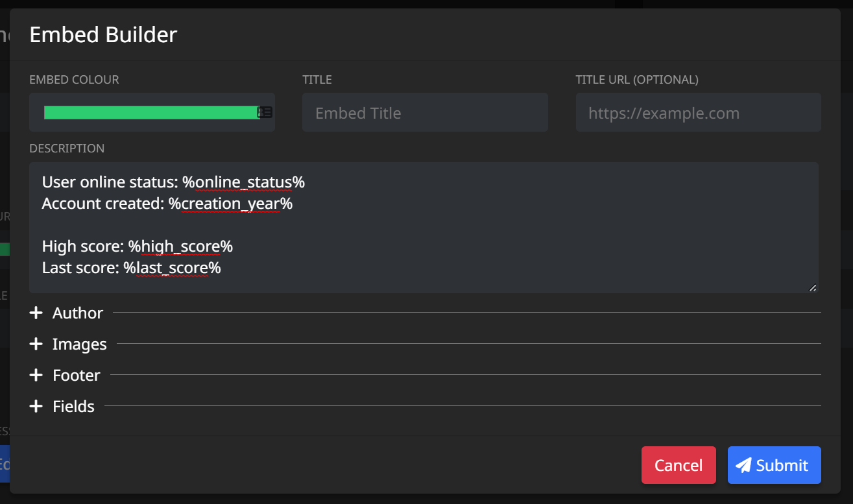Click the colour format toggle icon in Embed Colour
Image resolution: width=853 pixels, height=504 pixels.
265,112
